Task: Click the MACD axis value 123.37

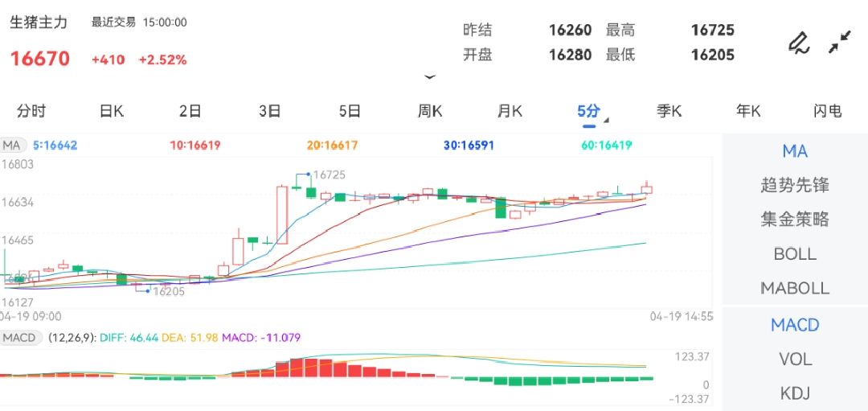Action: point(692,357)
